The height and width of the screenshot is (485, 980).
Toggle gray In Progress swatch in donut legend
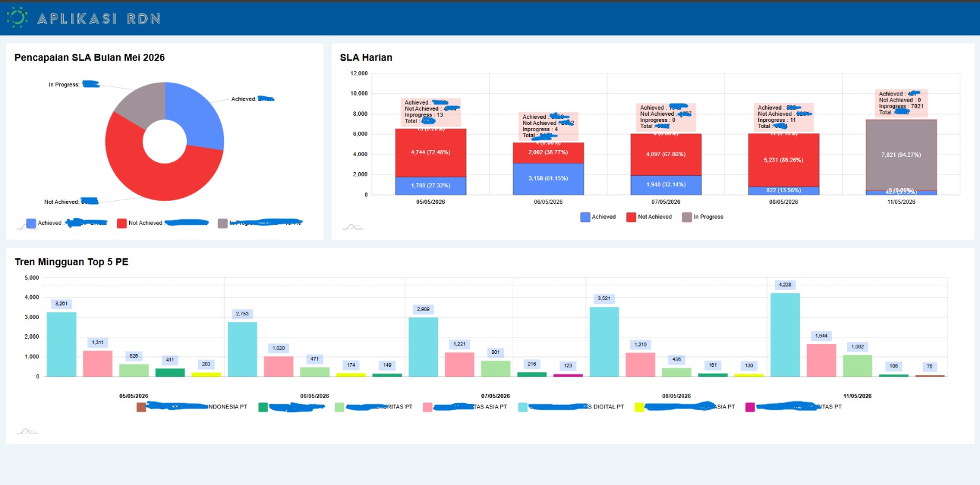point(222,224)
